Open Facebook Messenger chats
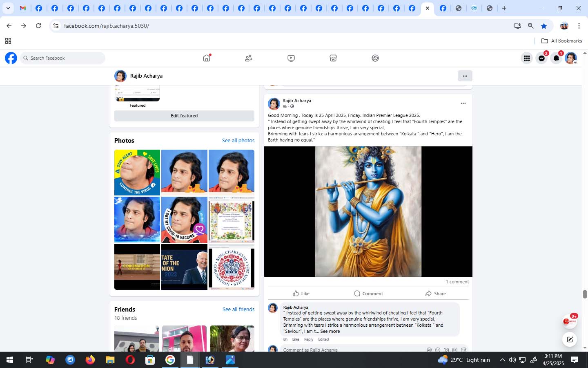Viewport: 588px width, 368px height. 541,58
